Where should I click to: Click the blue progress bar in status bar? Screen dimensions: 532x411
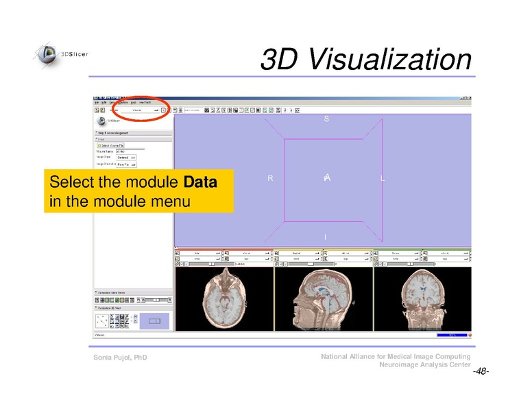(452, 335)
